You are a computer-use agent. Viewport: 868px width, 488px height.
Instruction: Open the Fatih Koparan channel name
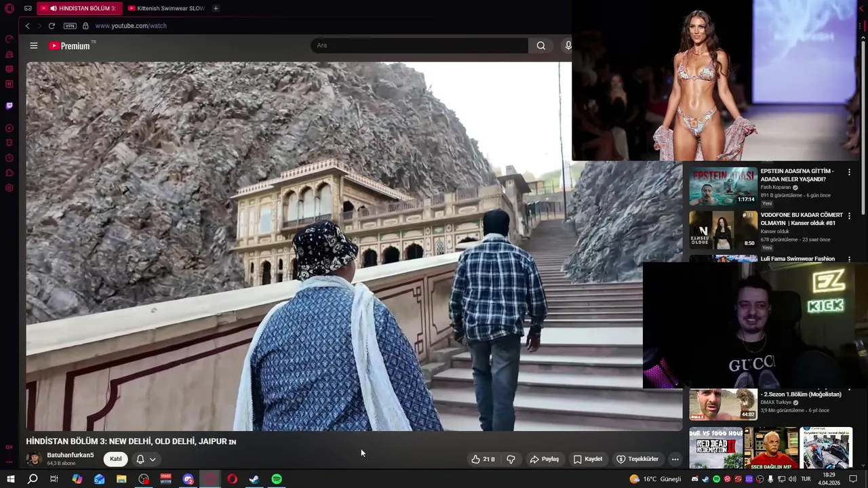776,188
